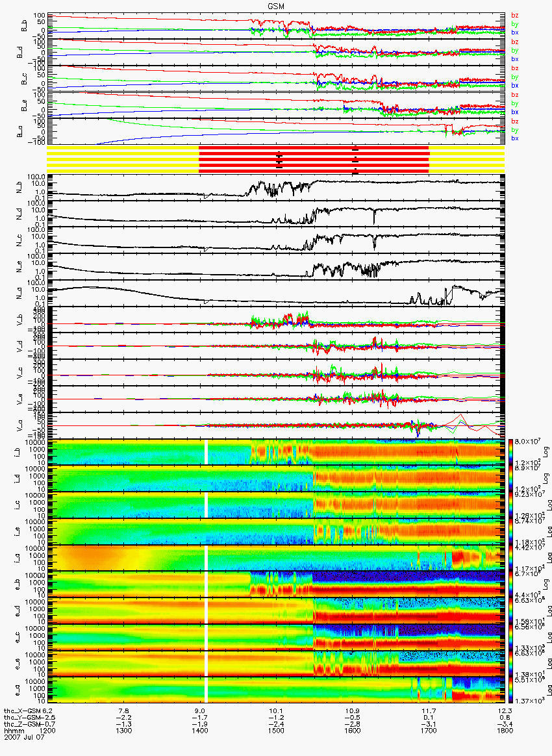Click the black marker at 1500 on the red bar
The height and width of the screenshot is (756, 552).
[279, 160]
